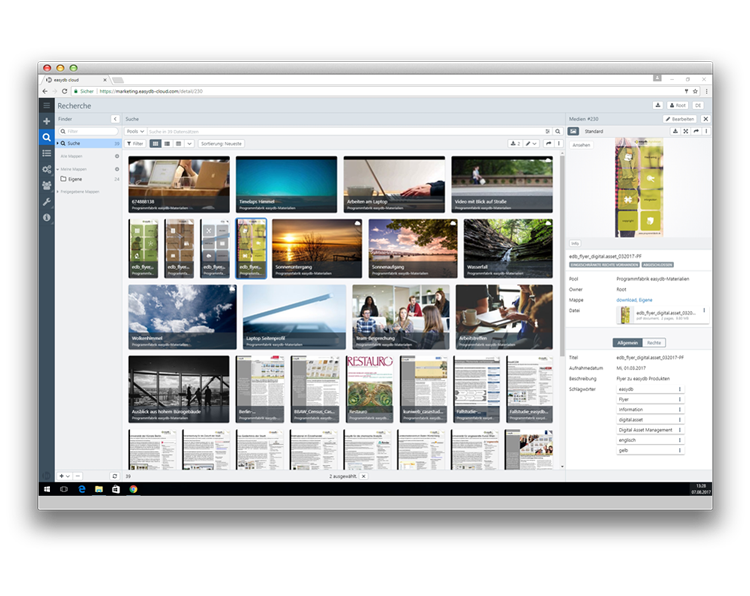Select the Restauro document thumbnail
This screenshot has width=750, height=596.
369,389
